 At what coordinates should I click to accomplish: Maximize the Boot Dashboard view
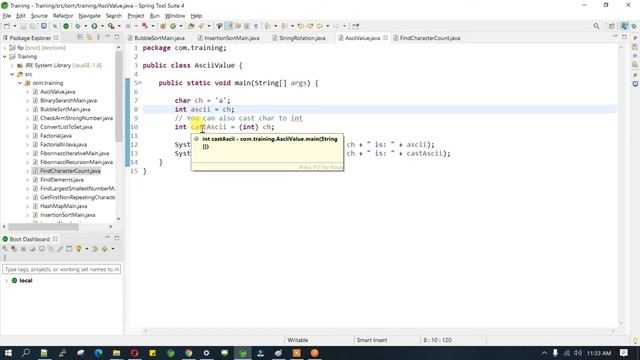point(117,238)
